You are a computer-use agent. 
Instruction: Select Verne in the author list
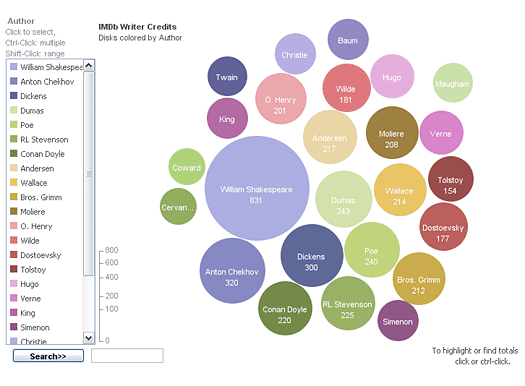[x=25, y=298]
